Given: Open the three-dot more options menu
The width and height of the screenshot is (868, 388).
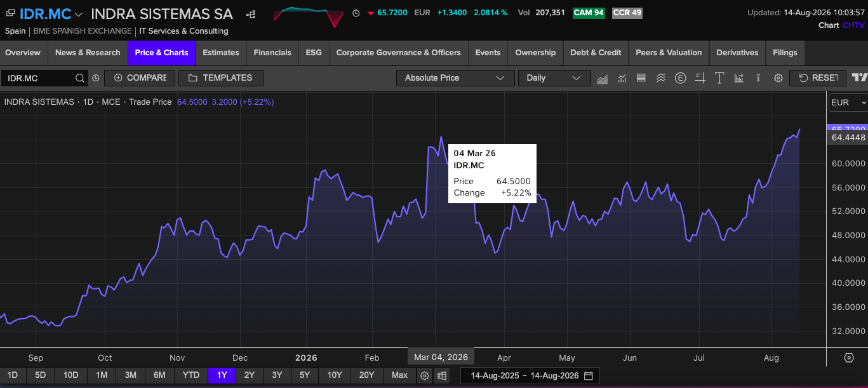Looking at the screenshot, I should (758, 78).
